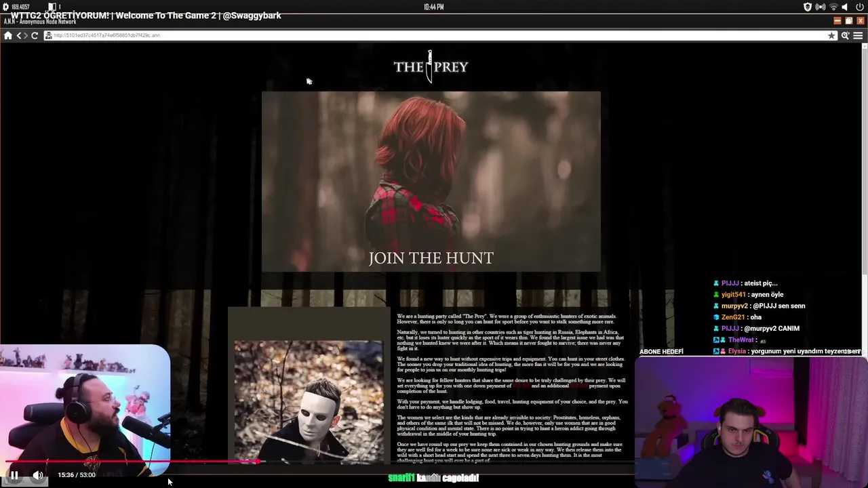Open the key search icon
Image resolution: width=868 pixels, height=488 pixels.
click(845, 35)
